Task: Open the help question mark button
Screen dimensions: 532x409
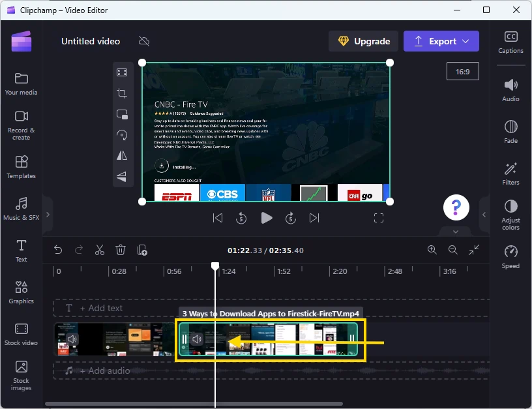Action: click(x=456, y=207)
